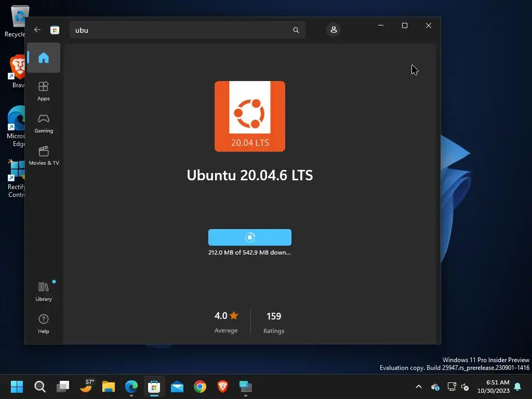Click the search magnifier in Store search box
The height and width of the screenshot is (399, 532).
point(296,30)
